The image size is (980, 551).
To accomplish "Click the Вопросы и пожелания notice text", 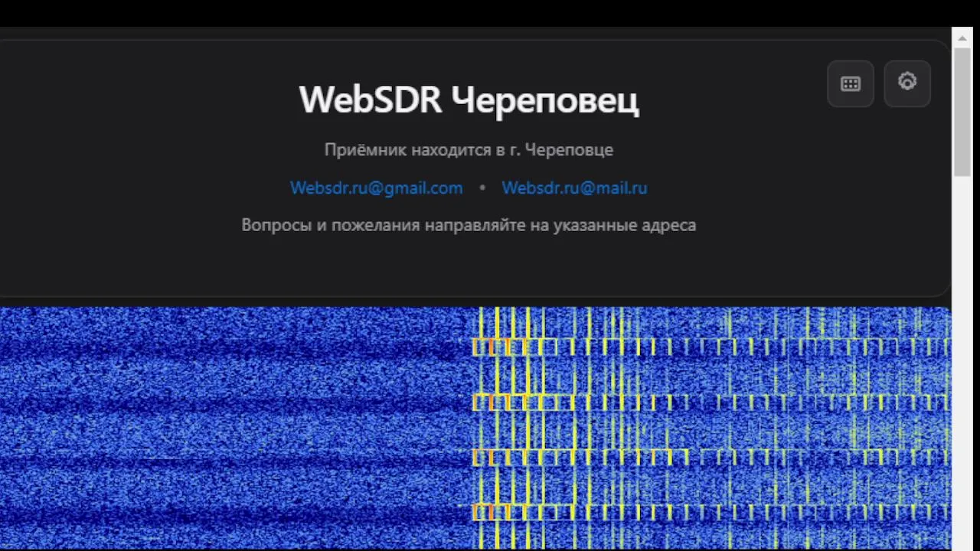I will (x=469, y=226).
